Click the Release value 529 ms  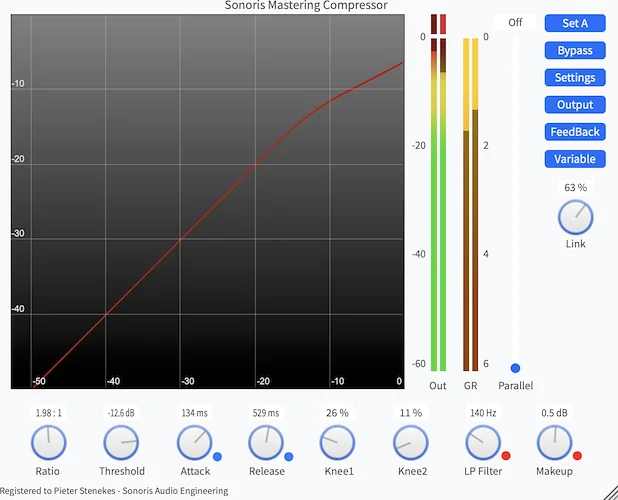click(x=266, y=413)
